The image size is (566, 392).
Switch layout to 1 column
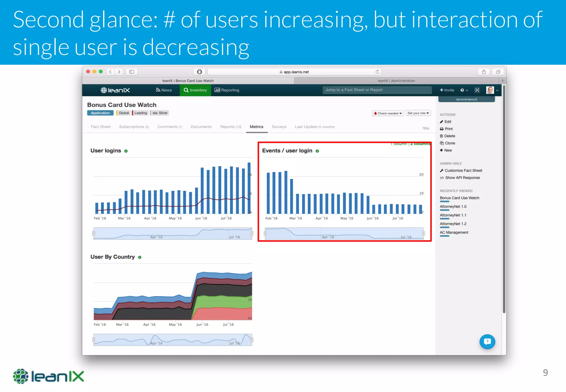point(399,144)
